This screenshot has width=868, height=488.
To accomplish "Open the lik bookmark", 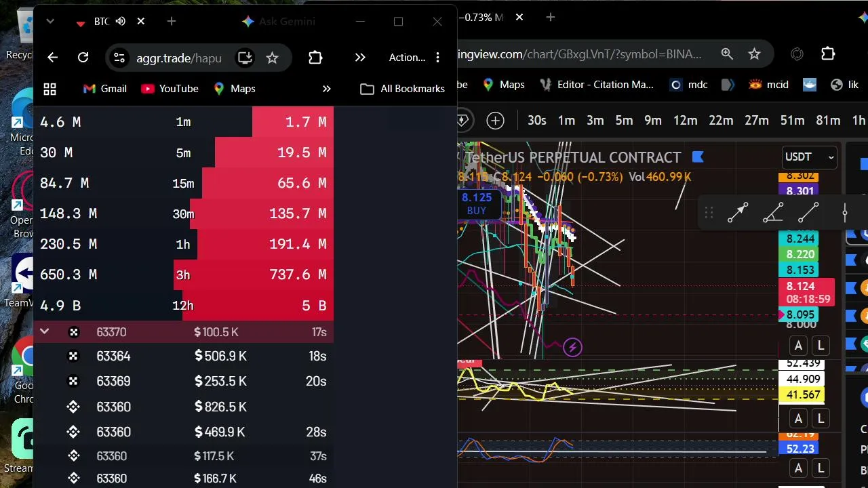I will [x=845, y=85].
